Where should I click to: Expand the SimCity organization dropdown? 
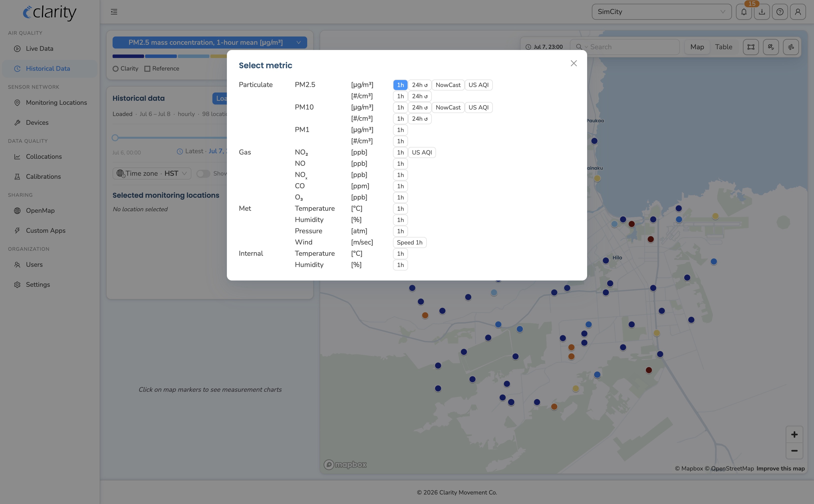(662, 12)
